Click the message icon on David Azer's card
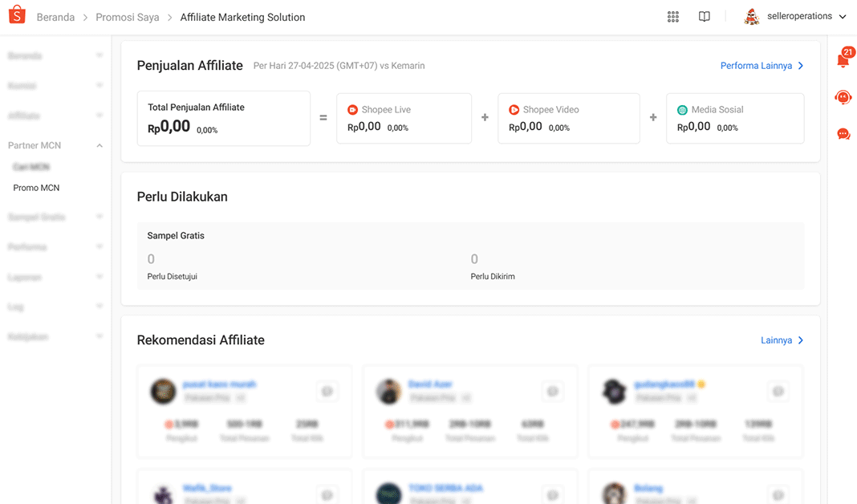This screenshot has width=857, height=504. coord(553,392)
